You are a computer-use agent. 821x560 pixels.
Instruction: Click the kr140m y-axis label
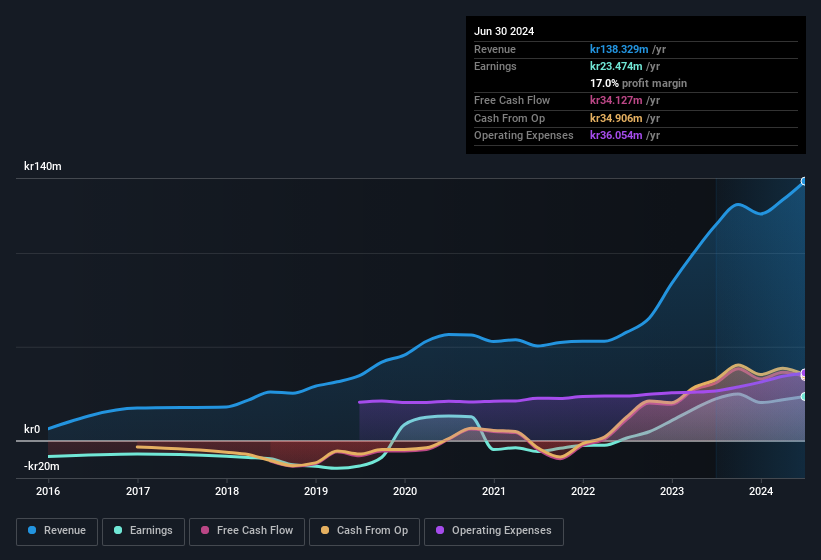click(x=42, y=166)
